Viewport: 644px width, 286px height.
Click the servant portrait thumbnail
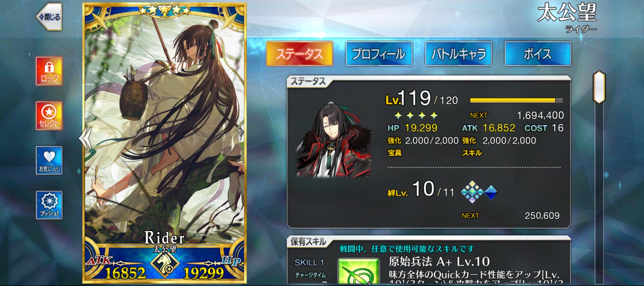tap(334, 140)
